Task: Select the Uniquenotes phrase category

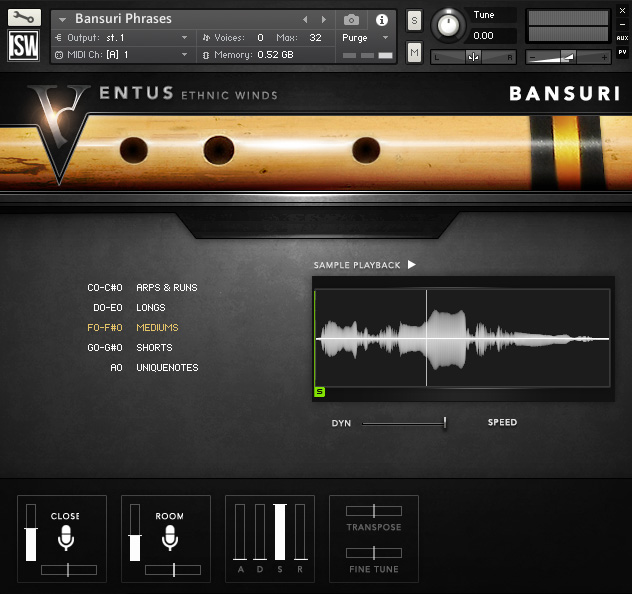Action: pyautogui.click(x=167, y=368)
